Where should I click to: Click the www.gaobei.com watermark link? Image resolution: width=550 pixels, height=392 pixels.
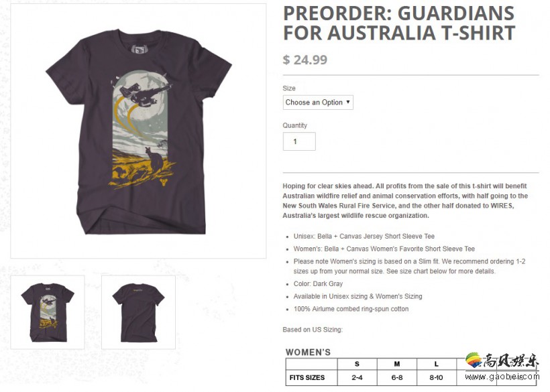[502, 377]
